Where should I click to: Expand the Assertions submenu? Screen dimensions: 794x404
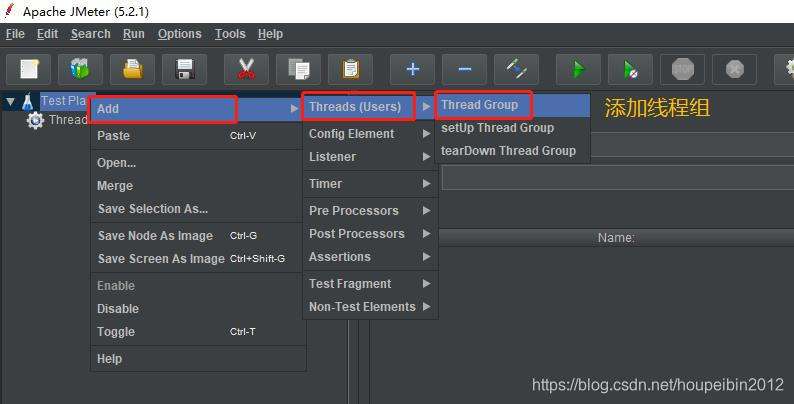(x=370, y=257)
